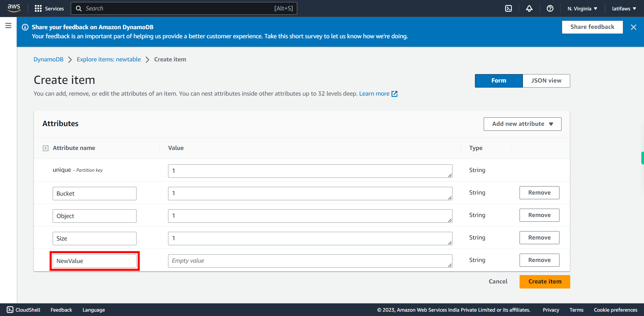Click the Size attribute name field

95,239
